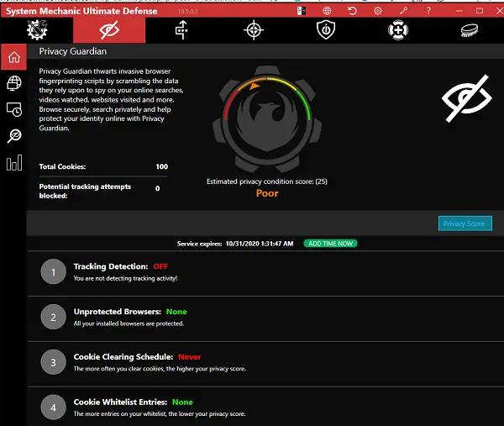
Task: Click the service expires date text
Action: pyautogui.click(x=260, y=244)
